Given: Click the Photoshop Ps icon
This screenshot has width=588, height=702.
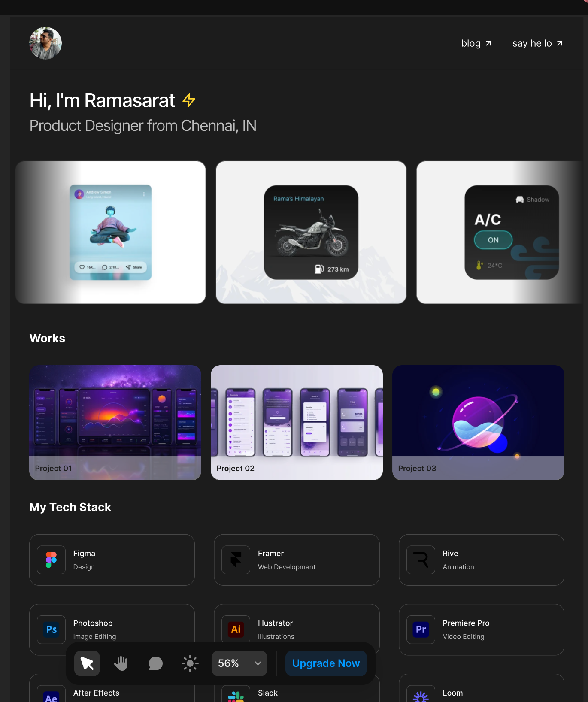Looking at the screenshot, I should 52,629.
